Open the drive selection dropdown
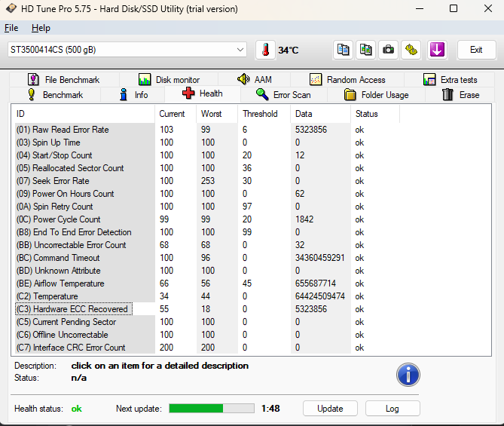The width and height of the screenshot is (504, 426). tap(127, 50)
